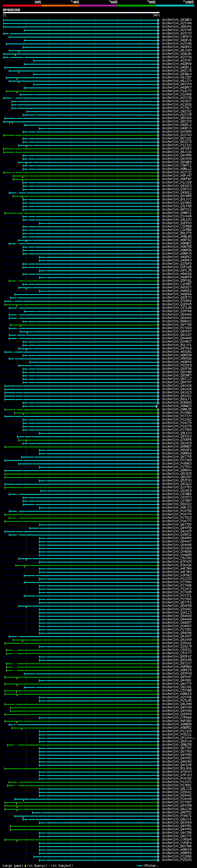This screenshot has height=868, width=197.
Task: Select the UniRef100_Q2XTE0 label
Action: 177,487
